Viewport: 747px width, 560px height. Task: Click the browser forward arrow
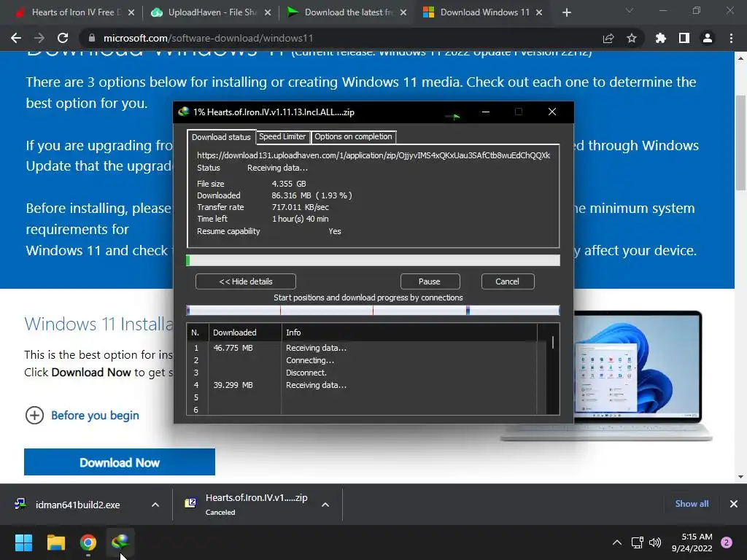click(x=39, y=38)
